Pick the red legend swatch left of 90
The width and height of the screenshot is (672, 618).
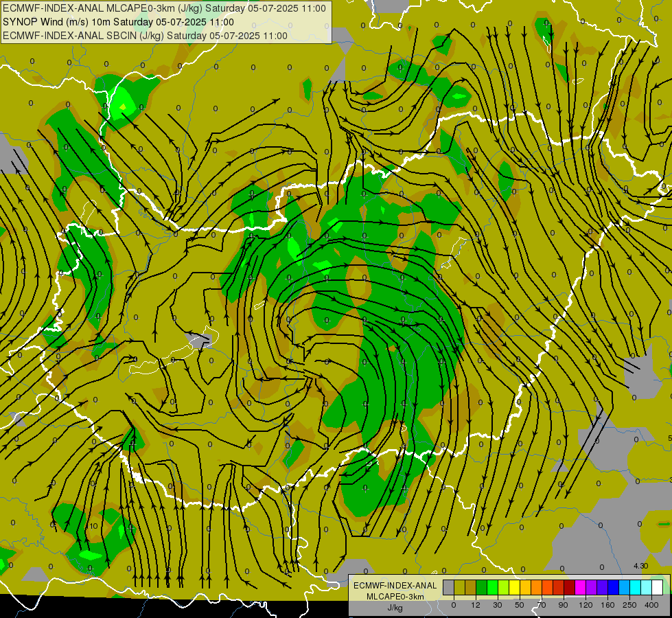coord(559,587)
